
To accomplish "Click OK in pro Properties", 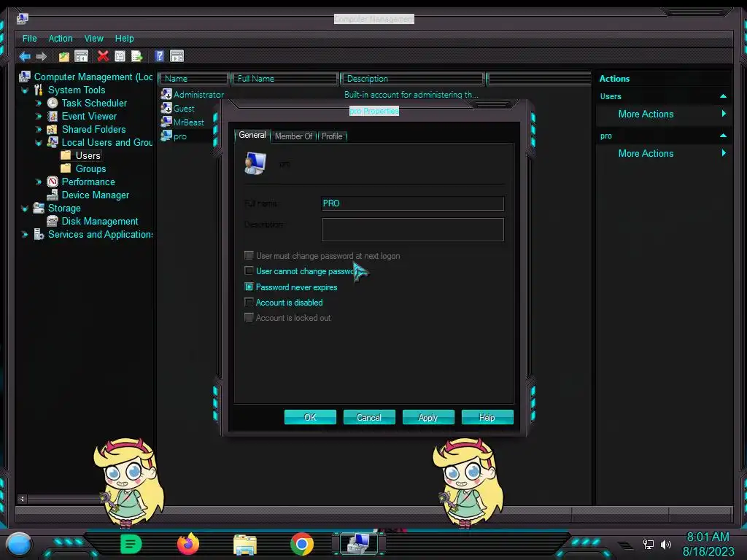I will [x=310, y=417].
